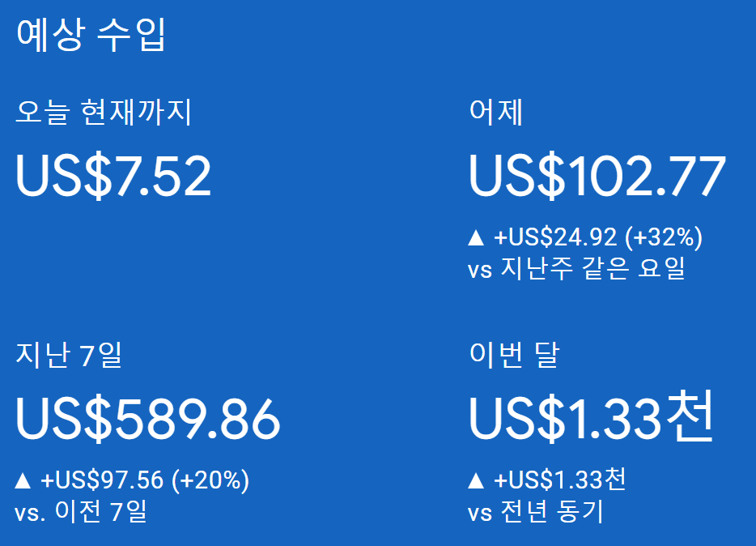The height and width of the screenshot is (546, 756).
Task: Select today's earnings value US$7.52
Action: pos(113,177)
